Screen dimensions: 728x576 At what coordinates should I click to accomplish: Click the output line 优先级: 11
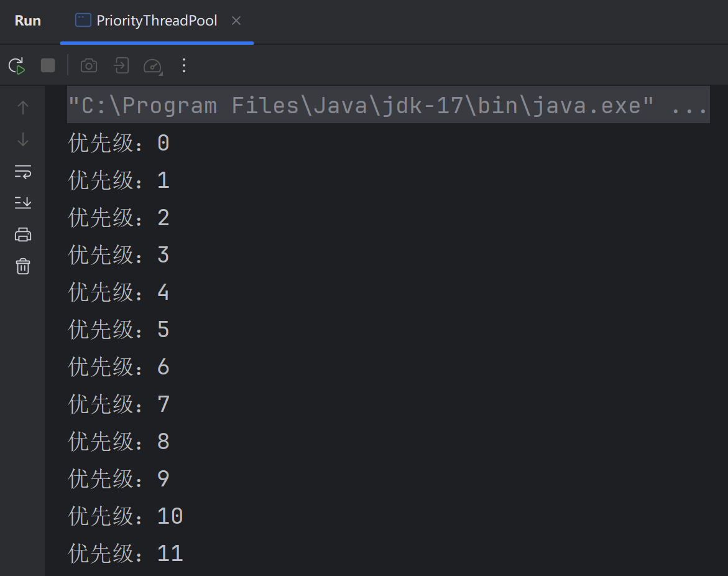[126, 553]
